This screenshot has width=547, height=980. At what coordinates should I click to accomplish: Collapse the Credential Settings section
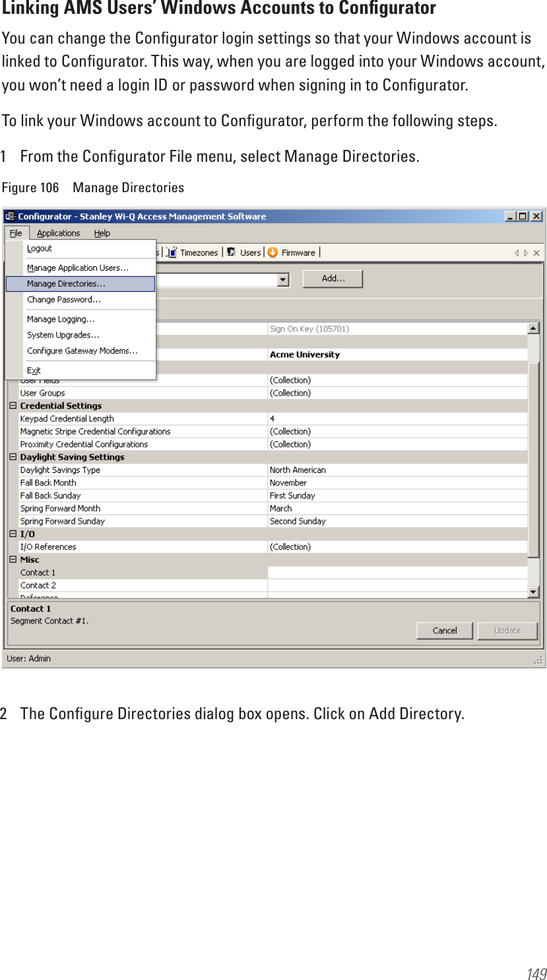tap(12, 405)
